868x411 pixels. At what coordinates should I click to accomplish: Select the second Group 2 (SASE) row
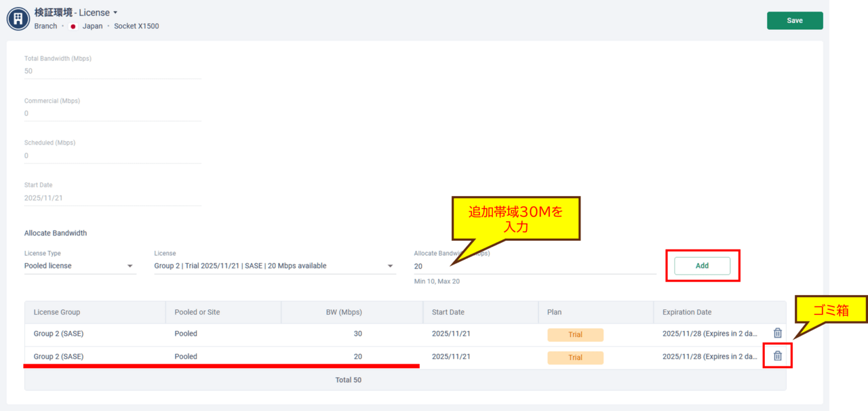pos(59,357)
